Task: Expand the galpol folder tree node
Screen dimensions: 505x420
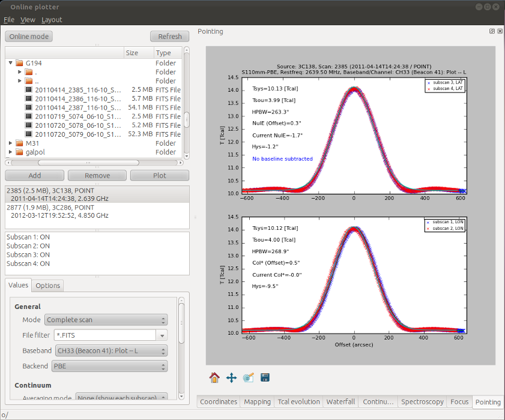Action: coord(11,152)
